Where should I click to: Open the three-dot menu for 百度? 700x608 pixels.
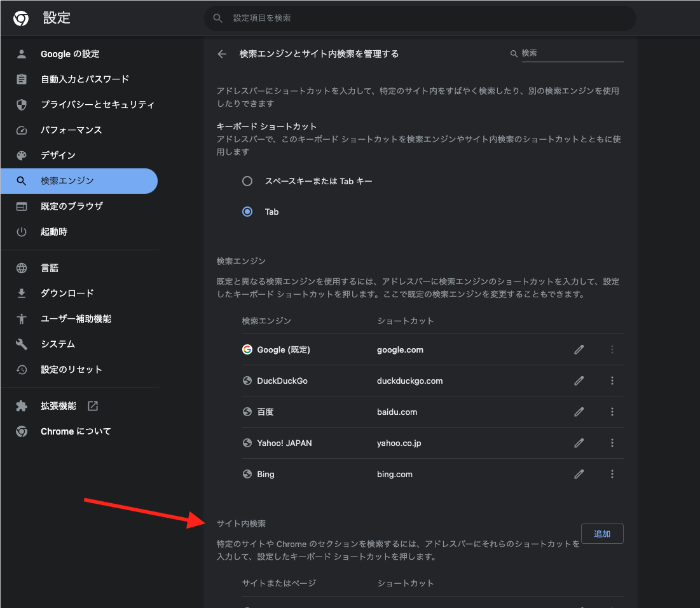tap(612, 412)
